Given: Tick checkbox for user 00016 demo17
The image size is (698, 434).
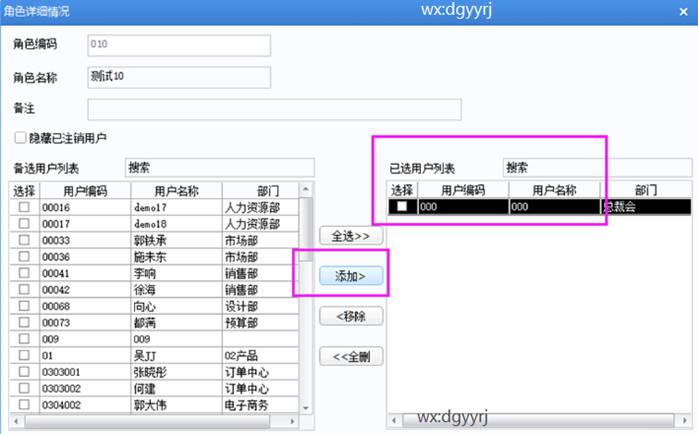Looking at the screenshot, I should (24, 207).
